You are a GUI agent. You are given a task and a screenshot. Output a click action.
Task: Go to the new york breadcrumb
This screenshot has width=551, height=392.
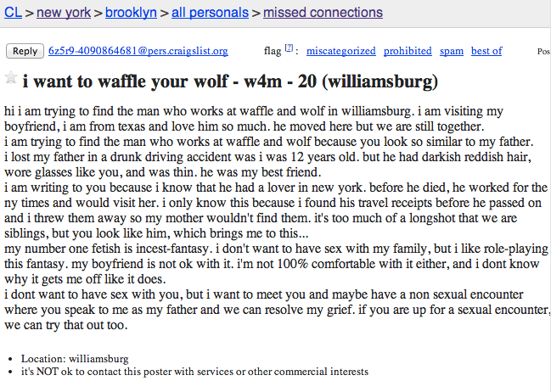tap(64, 13)
